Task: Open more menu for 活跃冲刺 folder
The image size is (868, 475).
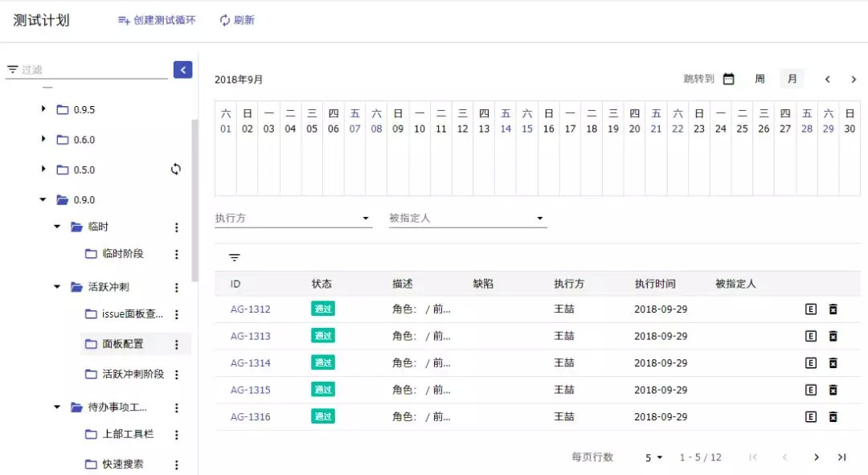Action: tap(177, 287)
